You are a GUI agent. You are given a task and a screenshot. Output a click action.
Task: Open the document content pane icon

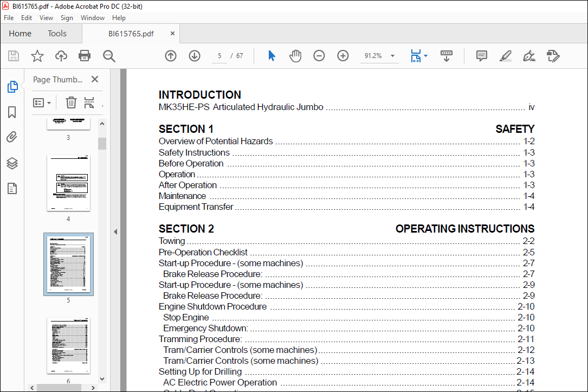[x=12, y=188]
